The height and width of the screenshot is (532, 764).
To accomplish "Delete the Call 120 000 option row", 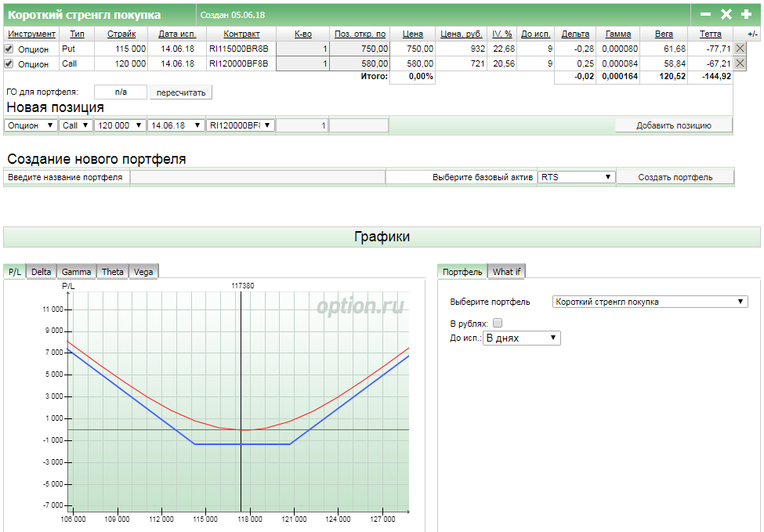I will coord(740,63).
